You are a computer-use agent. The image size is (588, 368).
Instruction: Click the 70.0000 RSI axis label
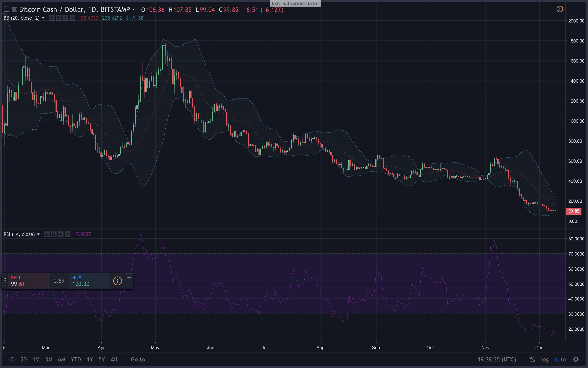click(x=576, y=254)
